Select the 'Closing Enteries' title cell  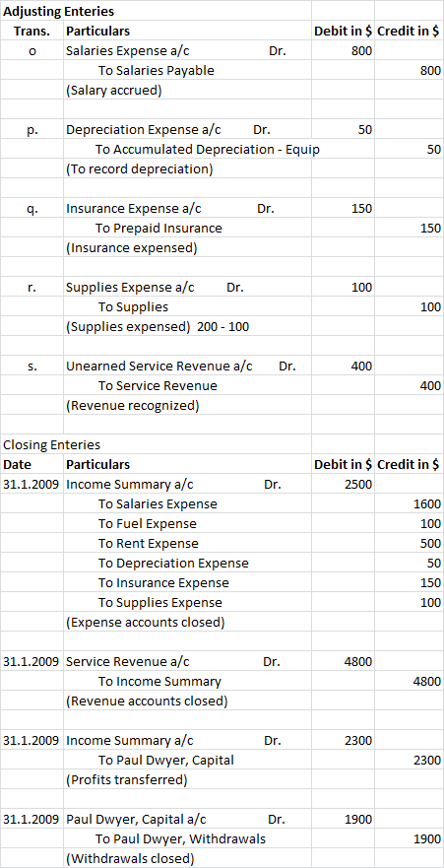(52, 444)
